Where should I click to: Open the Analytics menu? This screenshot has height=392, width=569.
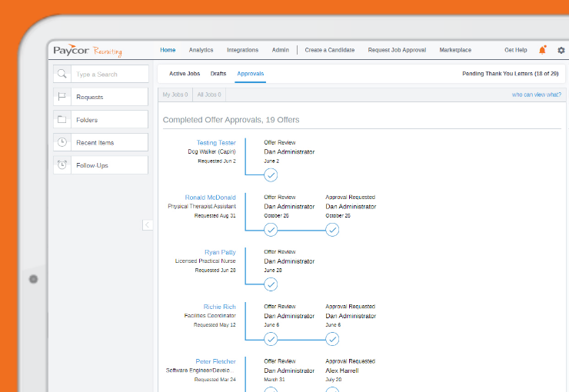tap(201, 50)
